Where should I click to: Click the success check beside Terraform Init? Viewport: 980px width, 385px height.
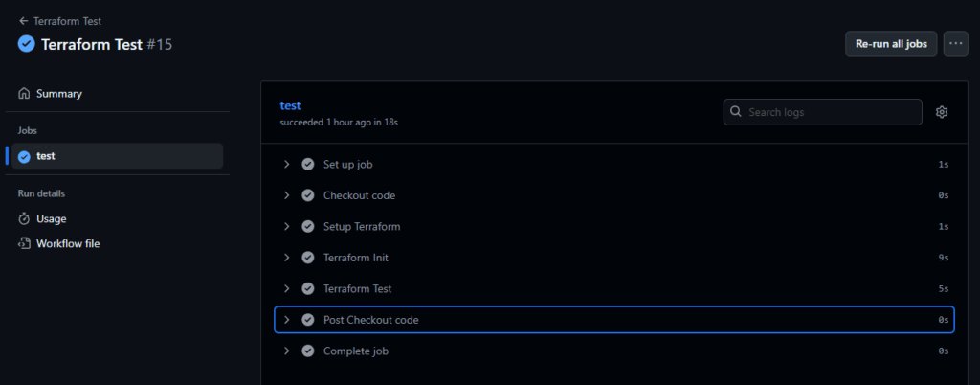pos(308,258)
